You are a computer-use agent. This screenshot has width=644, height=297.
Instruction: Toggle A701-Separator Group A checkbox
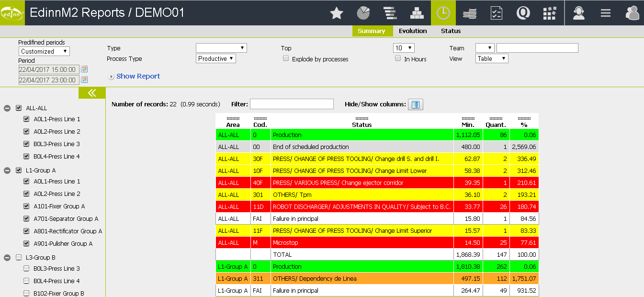pyautogui.click(x=26, y=218)
